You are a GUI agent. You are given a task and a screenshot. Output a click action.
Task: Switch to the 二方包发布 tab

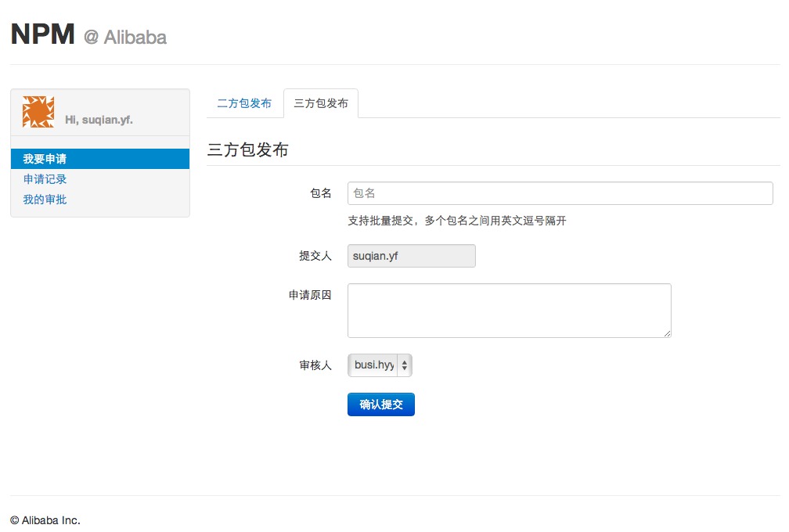click(x=246, y=102)
